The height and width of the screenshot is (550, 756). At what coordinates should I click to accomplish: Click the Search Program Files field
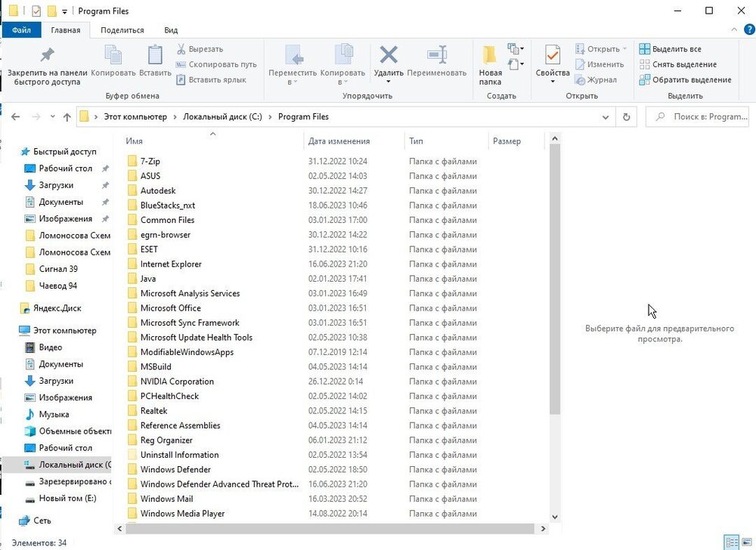pos(698,117)
